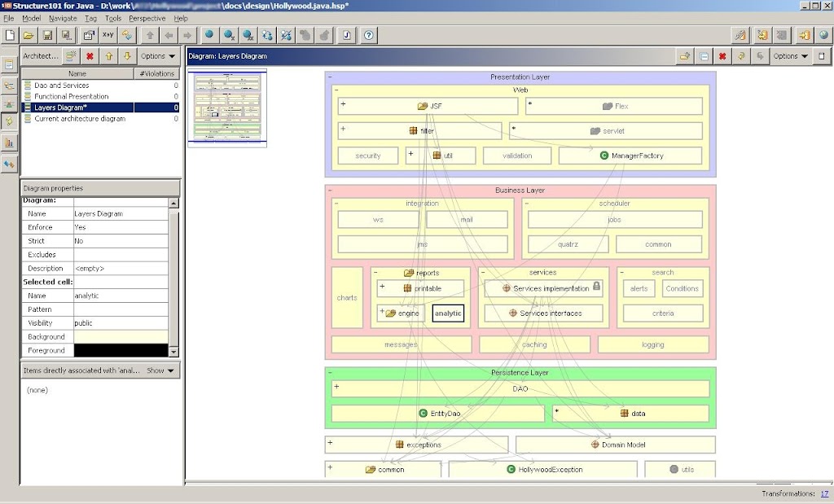Click the x+y transformations toolbar icon
This screenshot has width=834, height=504.
(x=108, y=35)
